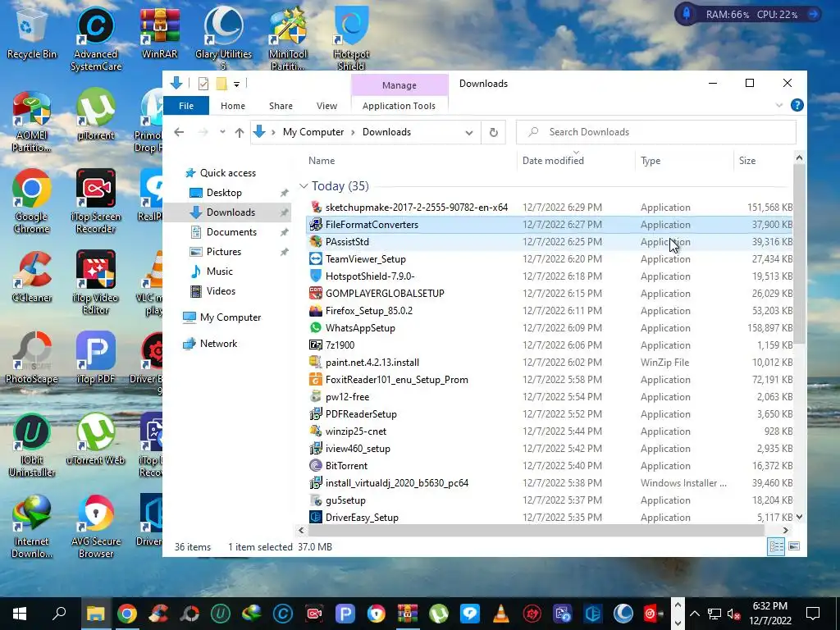The height and width of the screenshot is (630, 840).
Task: Open the WinRAR desktop shortcut
Action: [159, 33]
